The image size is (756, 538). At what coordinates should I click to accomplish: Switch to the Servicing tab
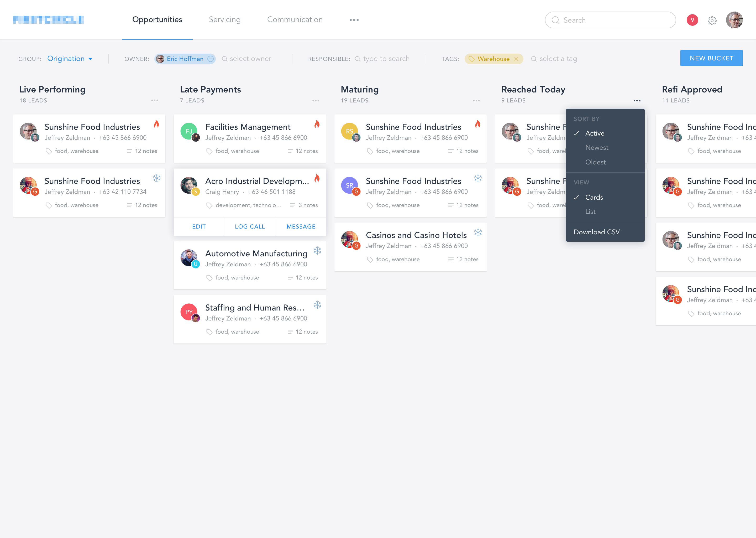tap(224, 19)
